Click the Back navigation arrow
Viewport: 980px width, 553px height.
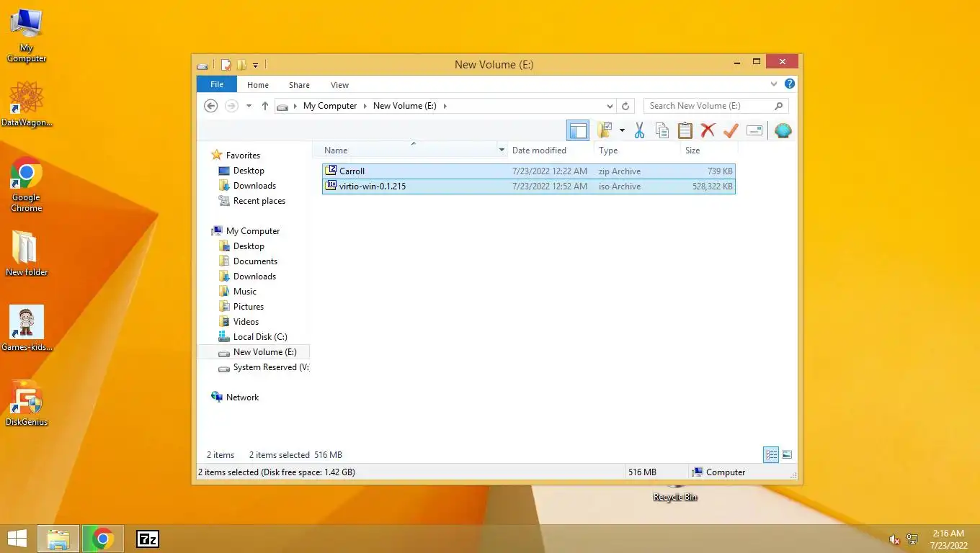pos(210,106)
